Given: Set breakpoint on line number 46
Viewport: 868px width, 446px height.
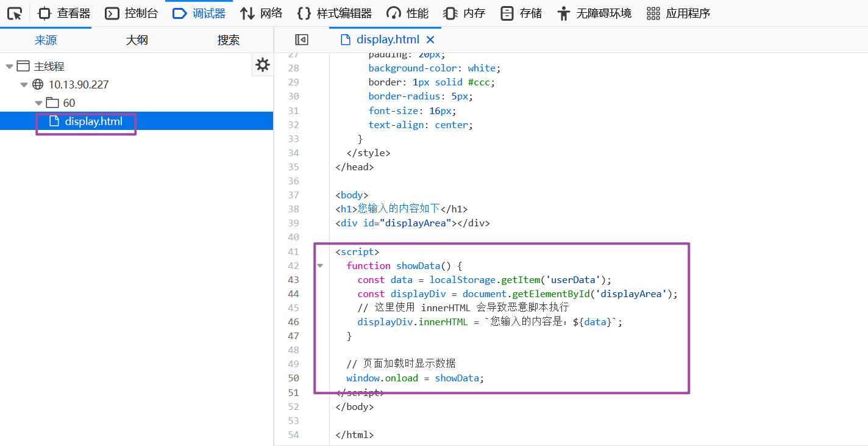Looking at the screenshot, I should click(293, 322).
